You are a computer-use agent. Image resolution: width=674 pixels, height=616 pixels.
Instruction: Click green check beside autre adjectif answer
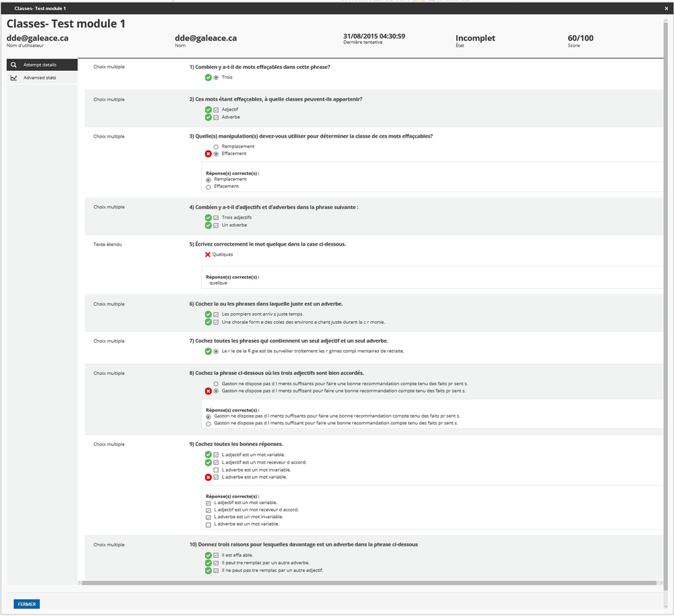[208, 571]
